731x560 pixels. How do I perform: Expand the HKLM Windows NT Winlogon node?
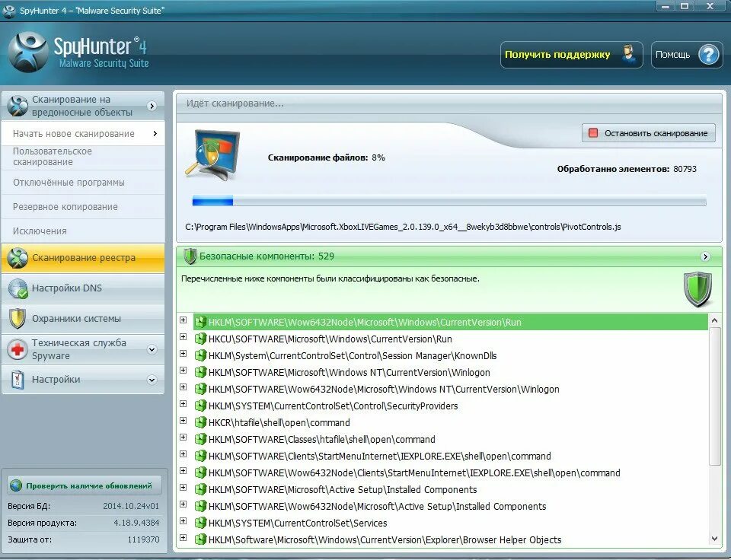[x=184, y=371]
